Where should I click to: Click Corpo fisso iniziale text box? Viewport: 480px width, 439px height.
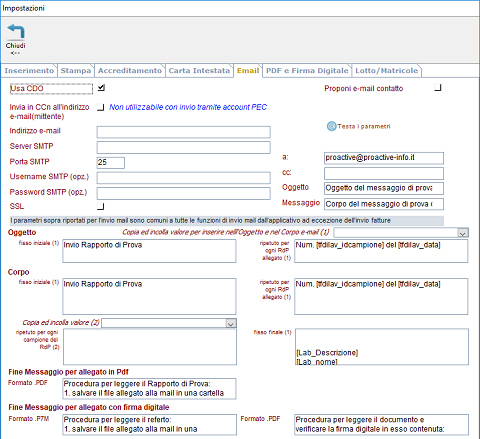pos(149,296)
